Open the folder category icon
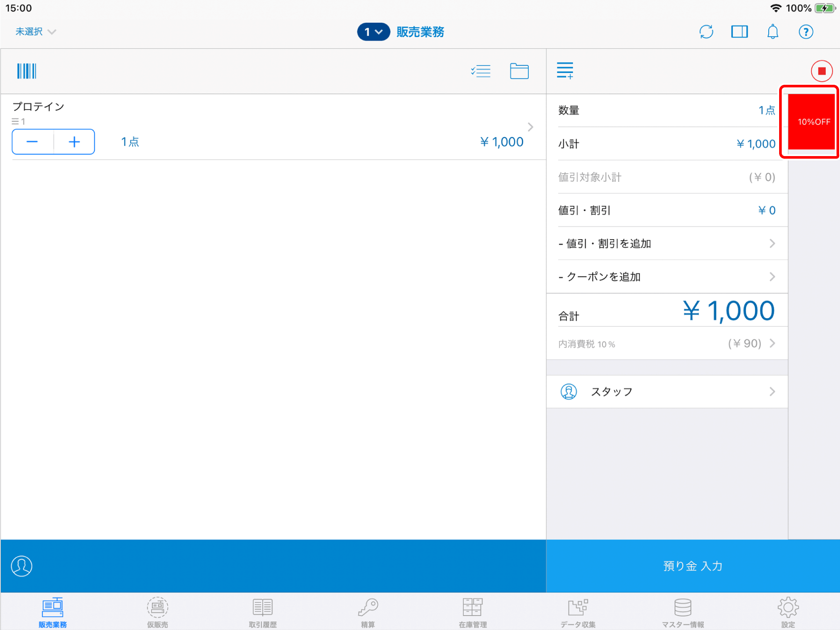This screenshot has width=840, height=630. 519,71
